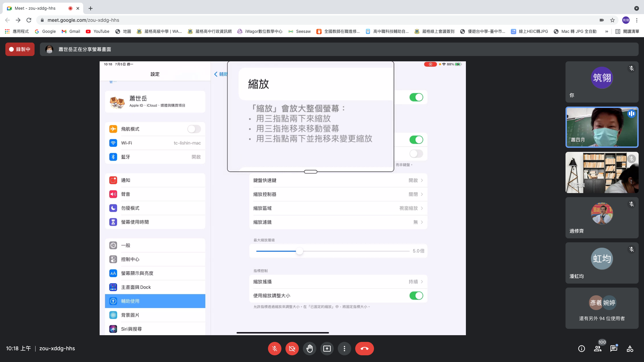Turn on the camera button
This screenshot has height=362, width=644.
point(292,349)
